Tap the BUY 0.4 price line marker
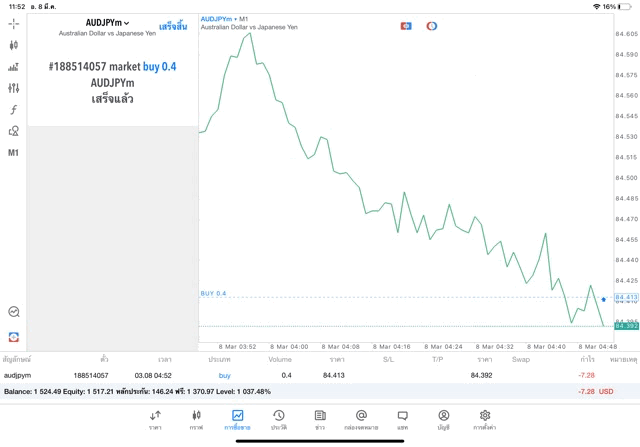The height and width of the screenshot is (447, 640). tap(213, 294)
